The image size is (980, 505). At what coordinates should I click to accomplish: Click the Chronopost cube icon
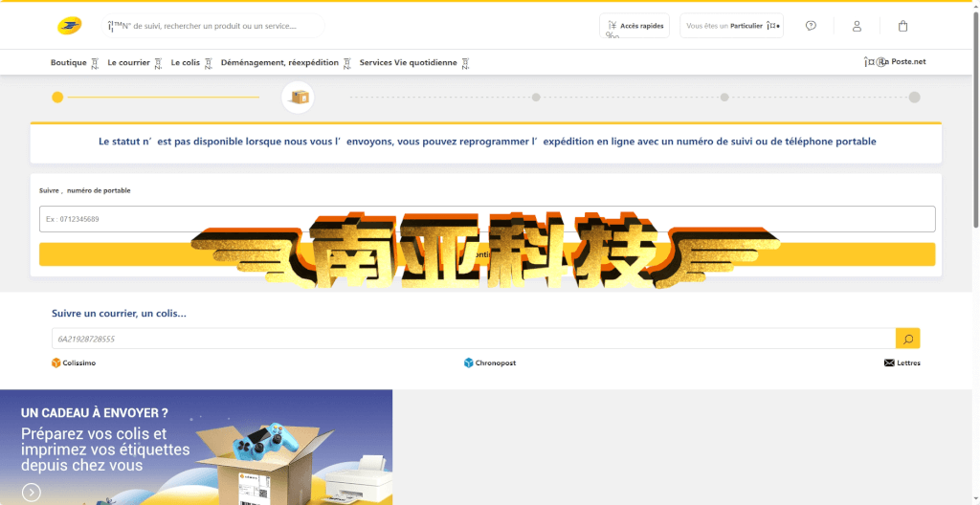469,363
